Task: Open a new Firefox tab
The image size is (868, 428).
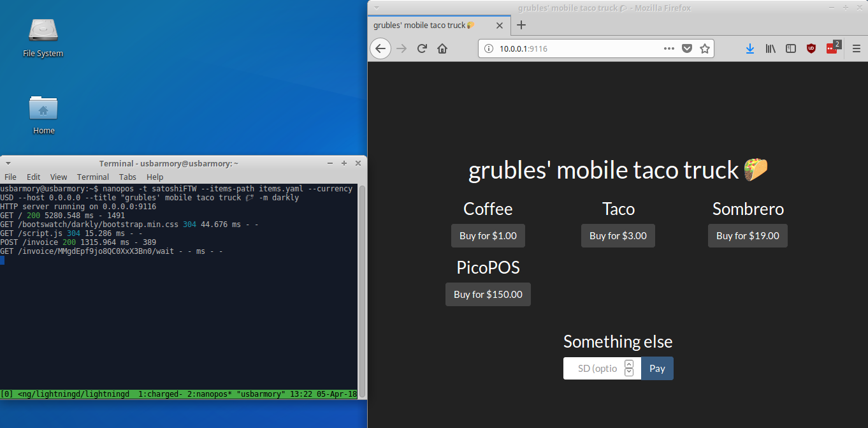Action: [521, 25]
